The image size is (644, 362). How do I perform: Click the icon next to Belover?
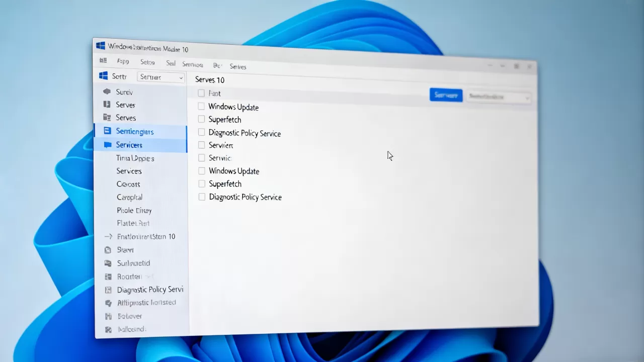107,316
